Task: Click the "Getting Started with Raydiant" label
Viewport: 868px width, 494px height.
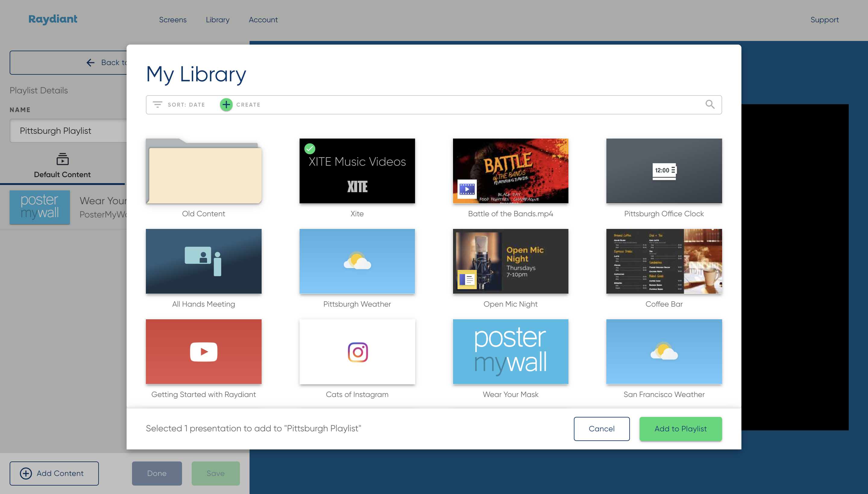Action: (x=203, y=394)
